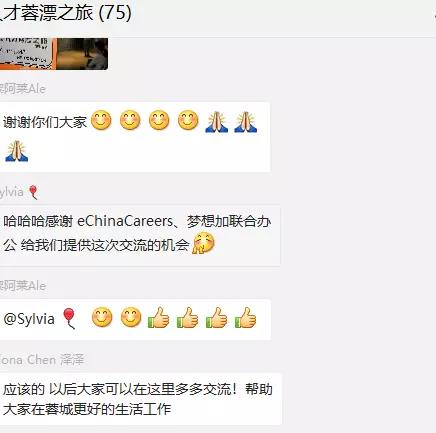Click first smiley emoji after 谢谢你们大家

101,120
